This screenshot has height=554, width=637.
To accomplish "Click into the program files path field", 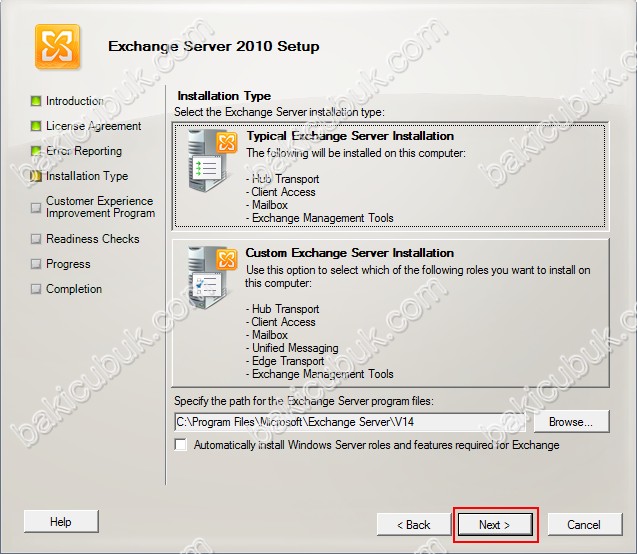I will pyautogui.click(x=350, y=422).
